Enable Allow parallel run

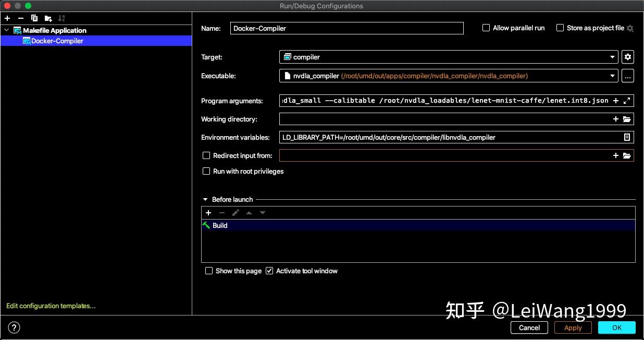pos(486,28)
